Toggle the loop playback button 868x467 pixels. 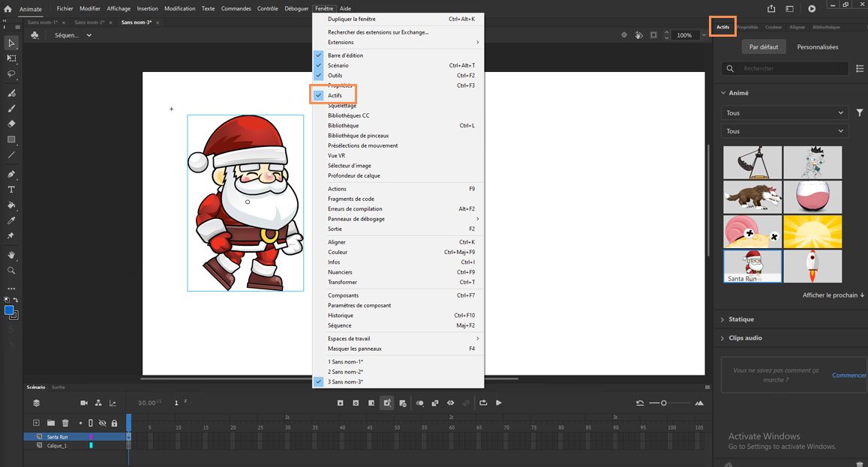click(x=483, y=403)
